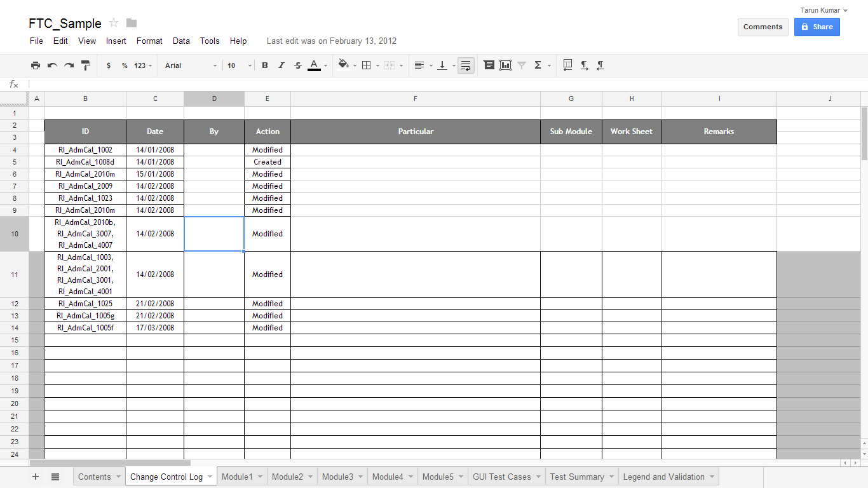Viewport: 868px width, 488px height.
Task: Apply bold formatting from the toolbar
Action: 264,65
